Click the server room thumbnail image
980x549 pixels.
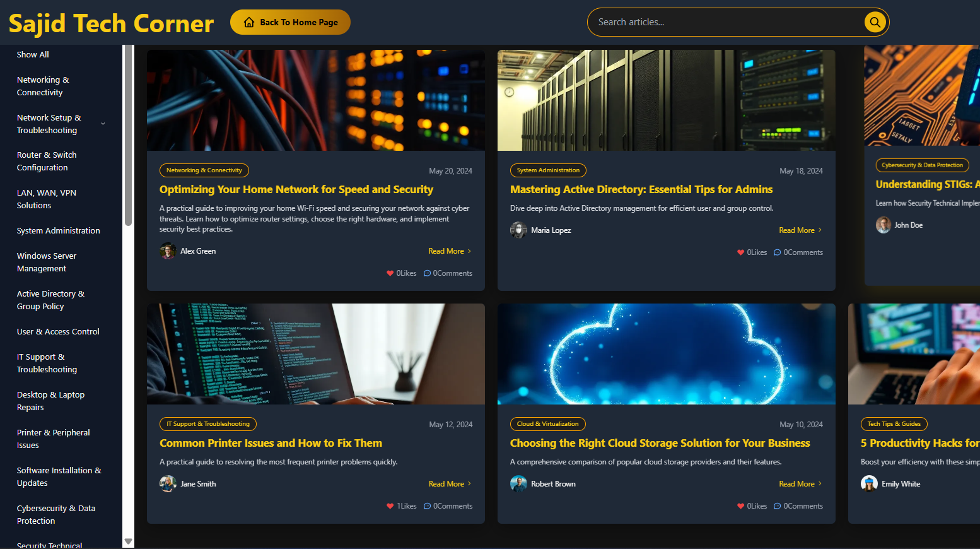pos(666,100)
